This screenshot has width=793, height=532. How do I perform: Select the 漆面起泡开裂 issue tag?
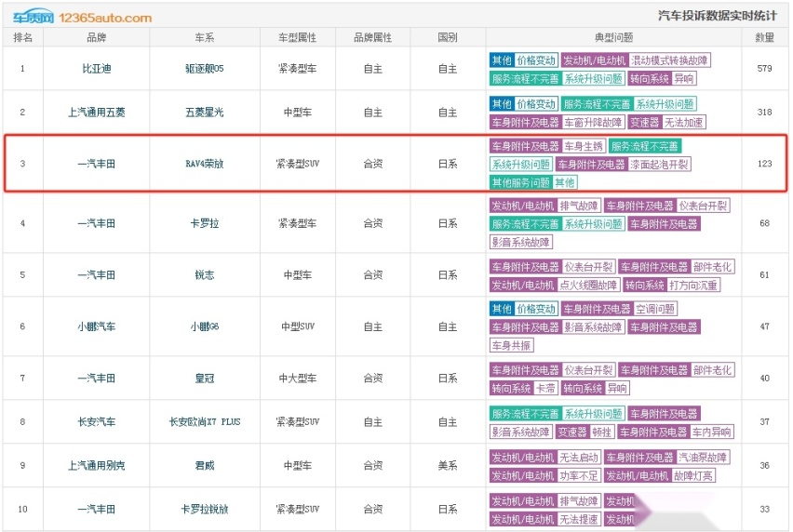[x=660, y=165]
